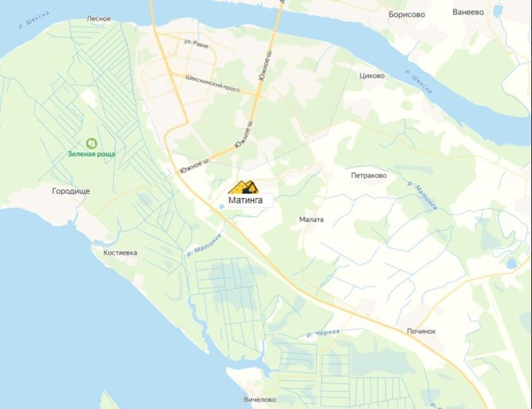
Task: Click the Циково settlement name
Action: (x=372, y=75)
